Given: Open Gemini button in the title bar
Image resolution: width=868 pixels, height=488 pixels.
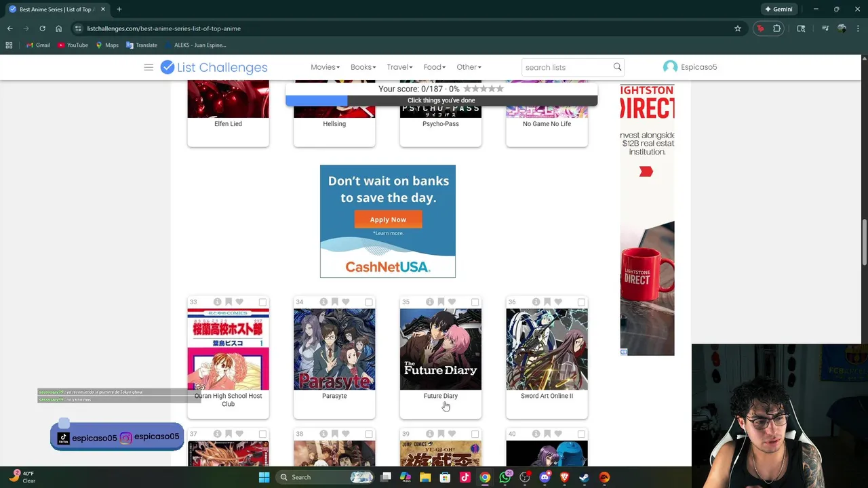Looking at the screenshot, I should click(778, 9).
